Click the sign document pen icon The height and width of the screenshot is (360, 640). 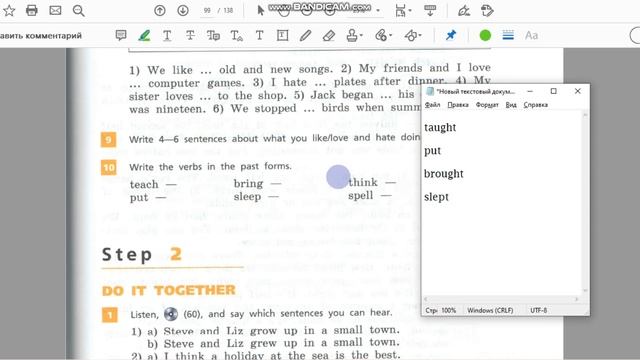[464, 11]
